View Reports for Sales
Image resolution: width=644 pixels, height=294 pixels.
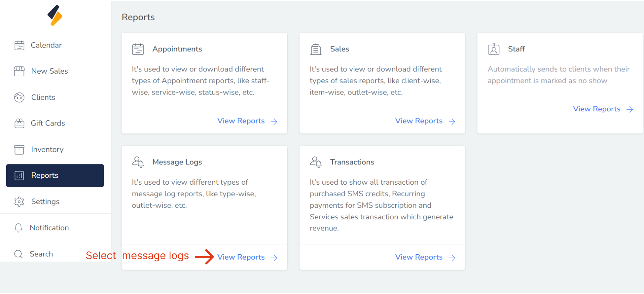pyautogui.click(x=419, y=121)
